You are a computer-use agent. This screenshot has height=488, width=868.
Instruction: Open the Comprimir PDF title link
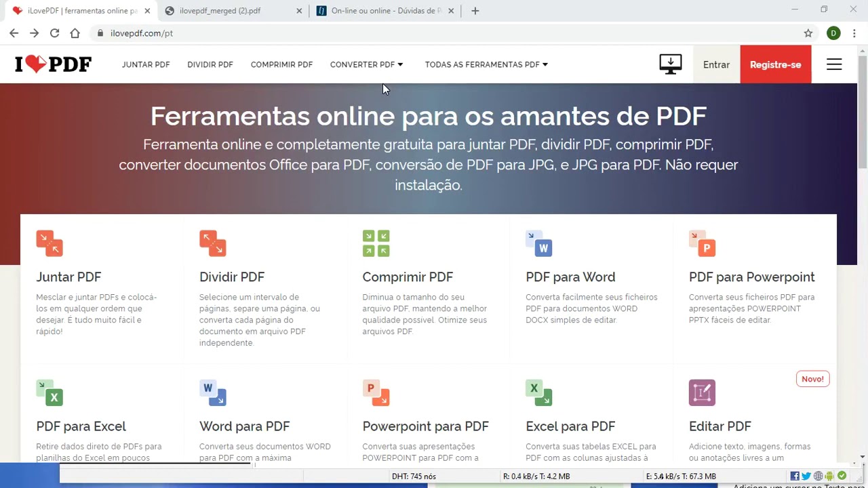click(408, 277)
